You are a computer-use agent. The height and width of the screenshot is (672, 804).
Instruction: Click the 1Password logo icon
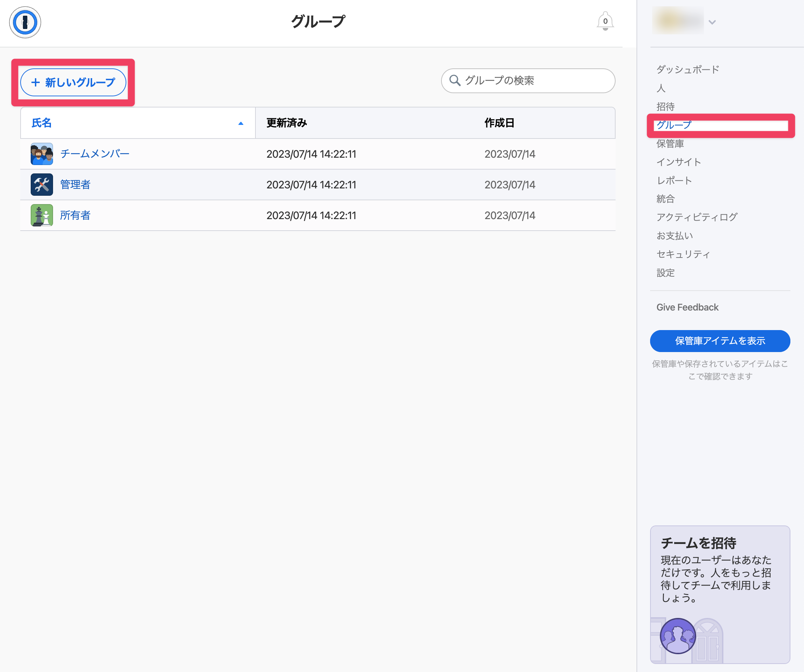pyautogui.click(x=25, y=22)
